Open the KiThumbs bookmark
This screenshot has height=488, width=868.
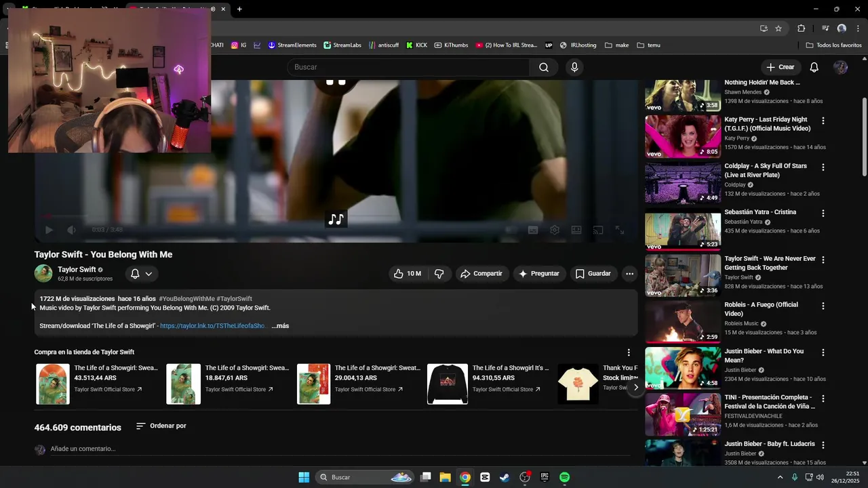click(451, 45)
